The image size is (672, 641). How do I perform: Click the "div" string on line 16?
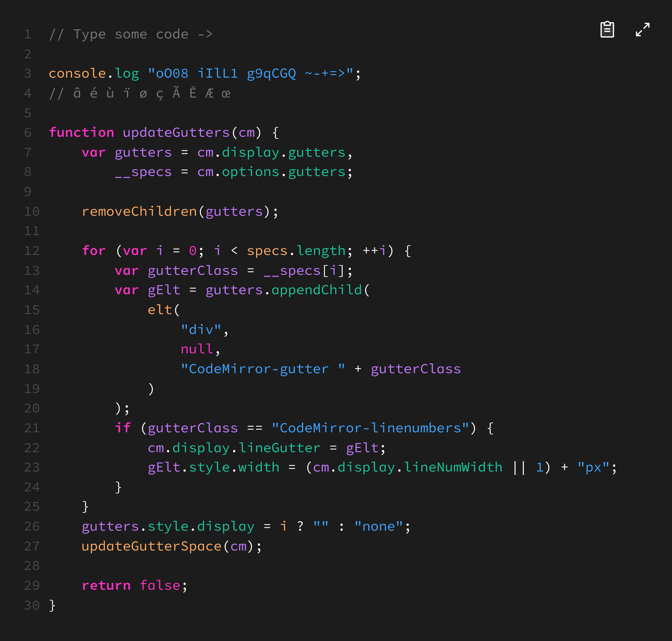click(201, 329)
